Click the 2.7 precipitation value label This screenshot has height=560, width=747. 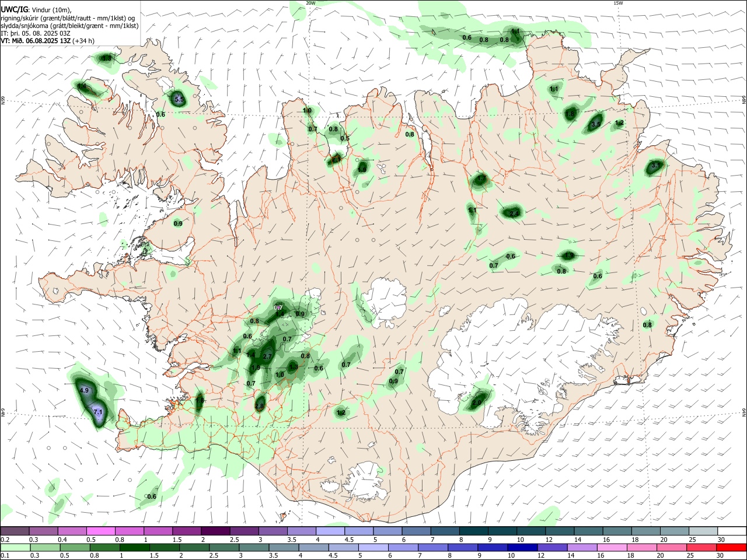(x=268, y=356)
